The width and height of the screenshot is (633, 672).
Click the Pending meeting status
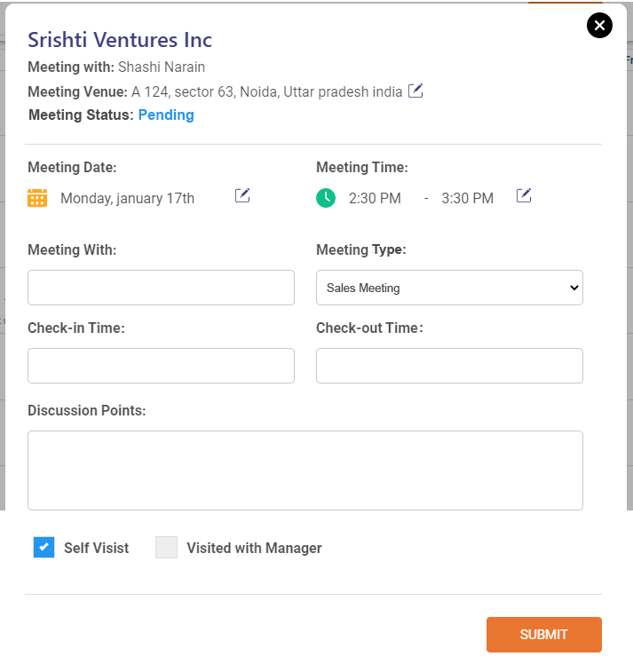166,115
